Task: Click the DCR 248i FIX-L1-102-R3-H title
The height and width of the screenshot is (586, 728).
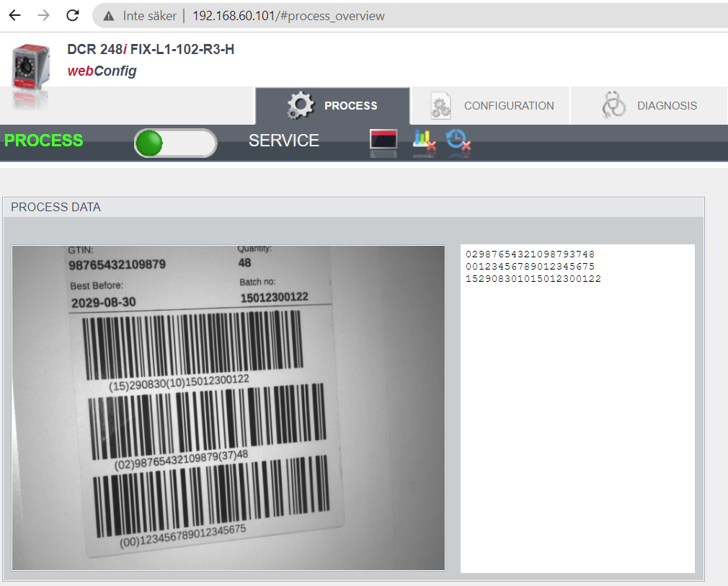Action: [151, 49]
